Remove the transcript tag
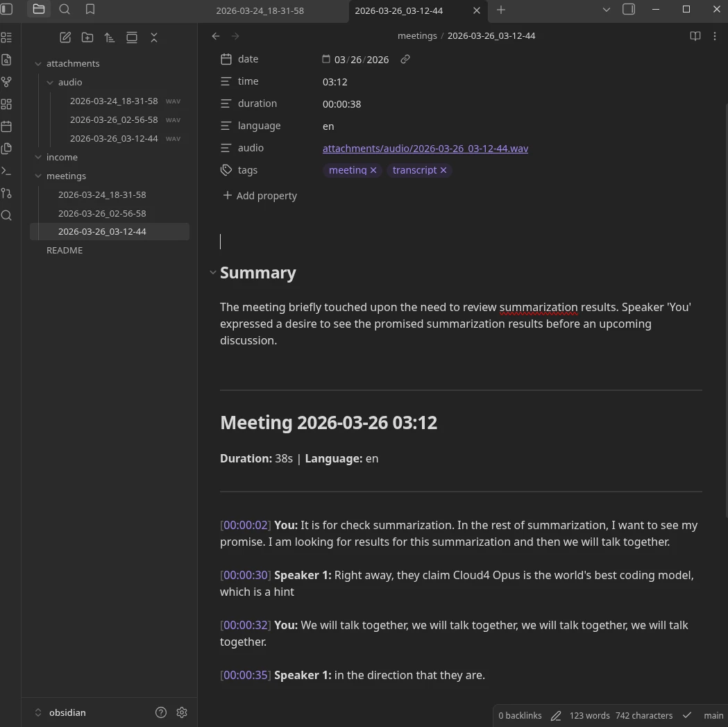The image size is (728, 727). pos(443,170)
